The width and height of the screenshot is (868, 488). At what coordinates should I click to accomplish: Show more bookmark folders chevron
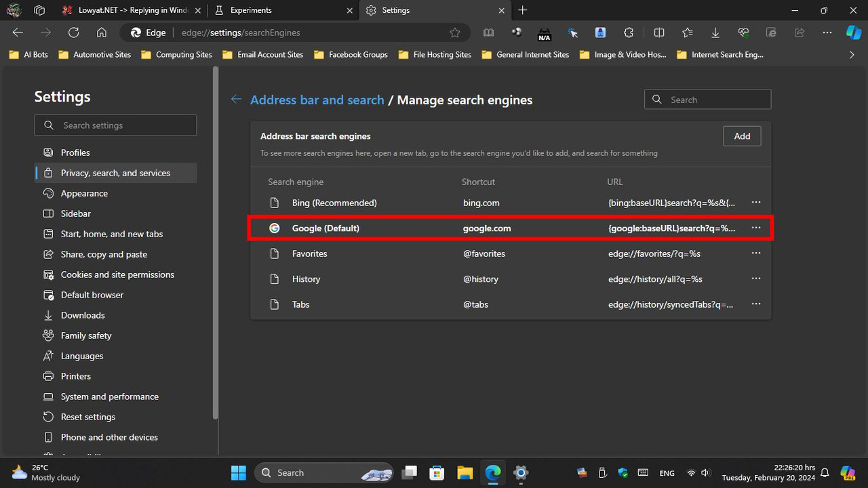(852, 55)
